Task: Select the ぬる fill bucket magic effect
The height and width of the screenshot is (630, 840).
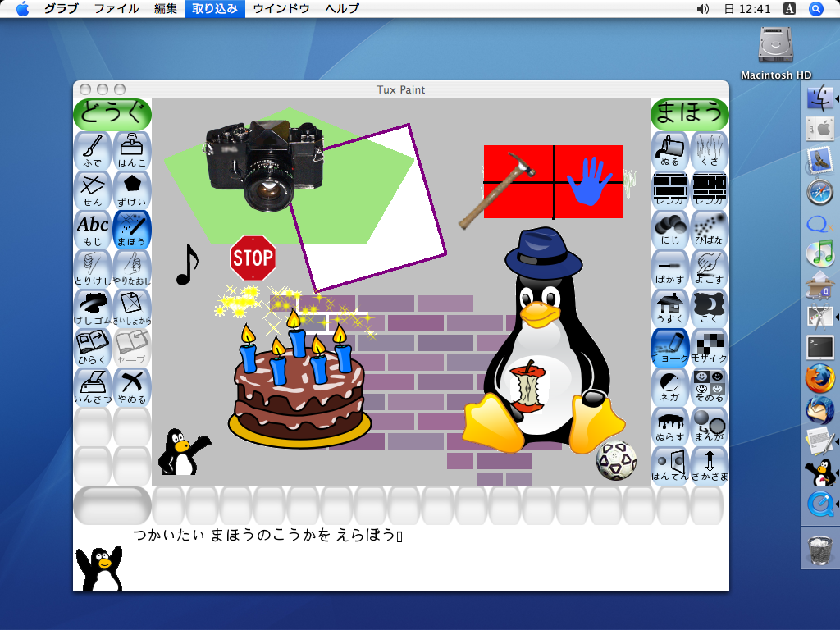Action: point(670,151)
